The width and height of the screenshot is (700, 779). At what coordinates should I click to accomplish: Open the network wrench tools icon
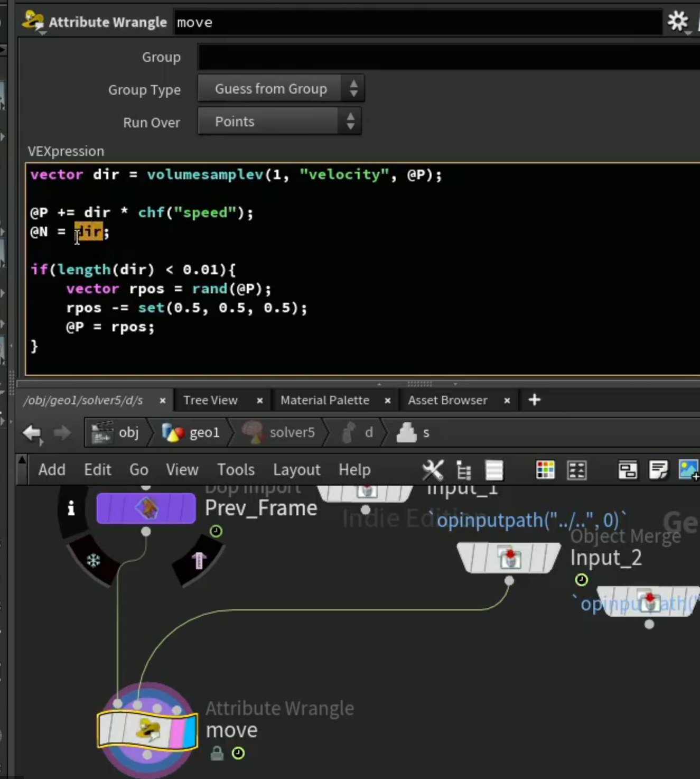(x=433, y=470)
